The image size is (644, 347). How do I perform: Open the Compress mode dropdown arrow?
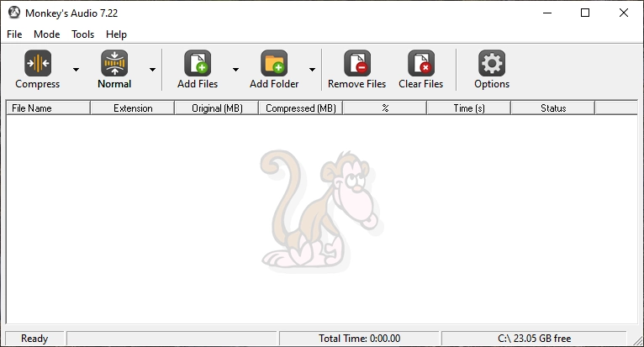tap(76, 70)
